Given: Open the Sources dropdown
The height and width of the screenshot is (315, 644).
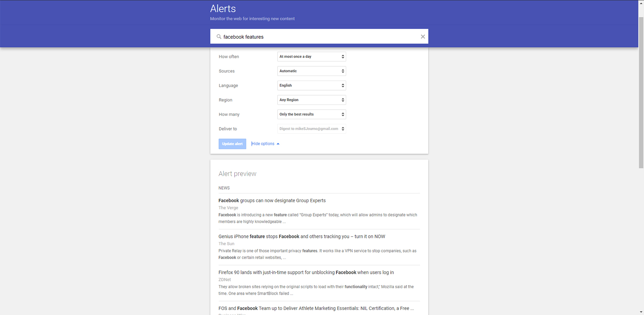Looking at the screenshot, I should click(x=311, y=71).
